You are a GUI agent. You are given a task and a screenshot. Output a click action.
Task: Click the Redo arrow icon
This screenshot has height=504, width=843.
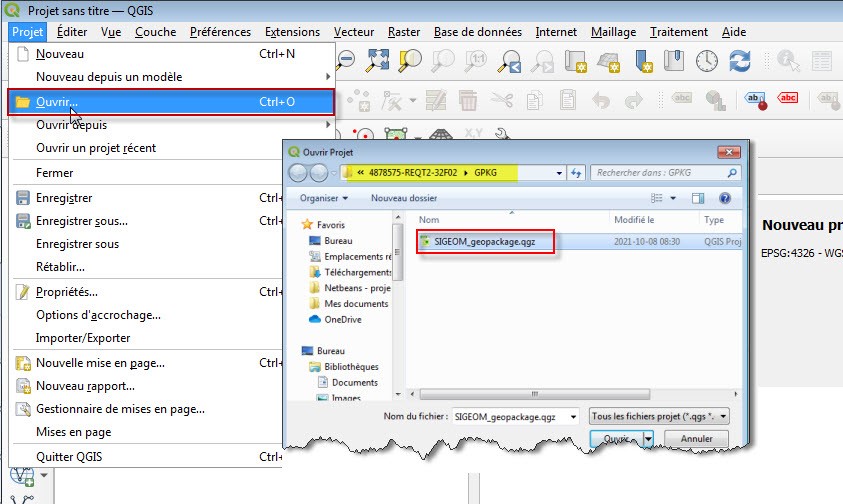coord(634,100)
